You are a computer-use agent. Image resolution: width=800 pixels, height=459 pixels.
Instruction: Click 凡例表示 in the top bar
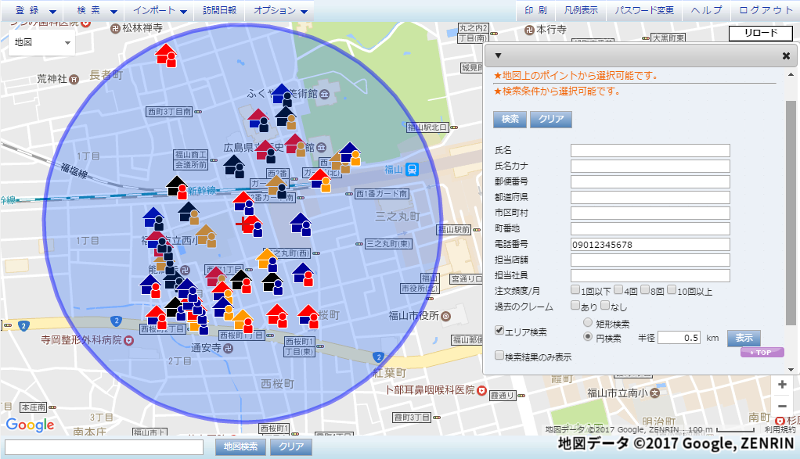click(581, 10)
